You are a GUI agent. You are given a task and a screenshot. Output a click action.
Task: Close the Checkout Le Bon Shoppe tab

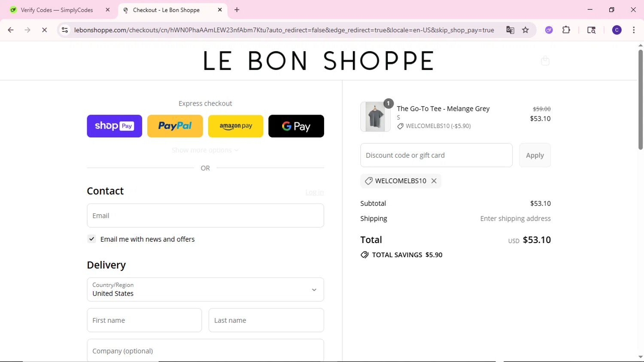[x=220, y=10]
